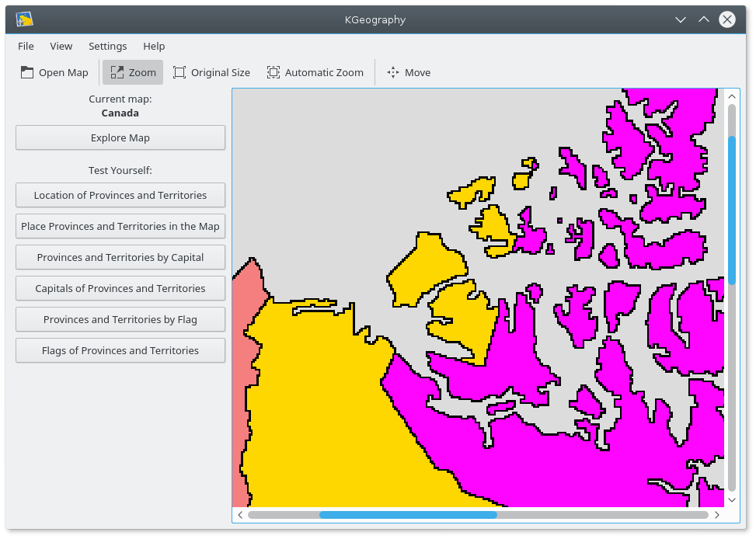Open the Help menu
This screenshot has height=539, width=756.
coord(154,46)
